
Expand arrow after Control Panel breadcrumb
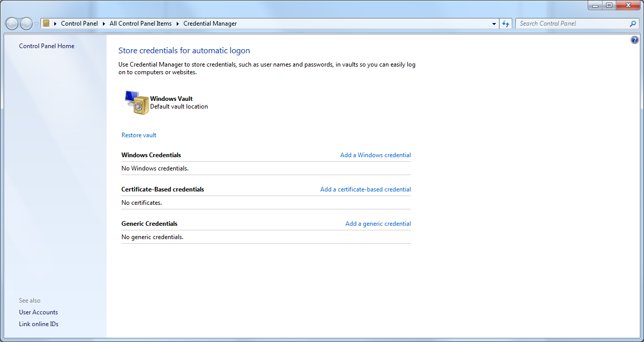click(104, 24)
